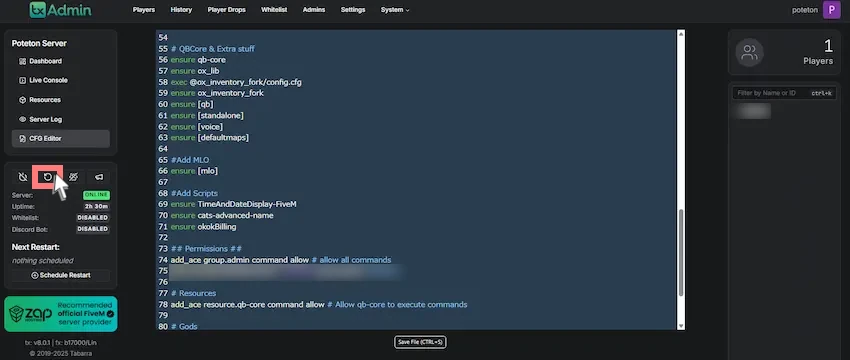Image resolution: width=850 pixels, height=360 pixels.
Task: Send an announcement with megaphone icon
Action: coord(99,177)
